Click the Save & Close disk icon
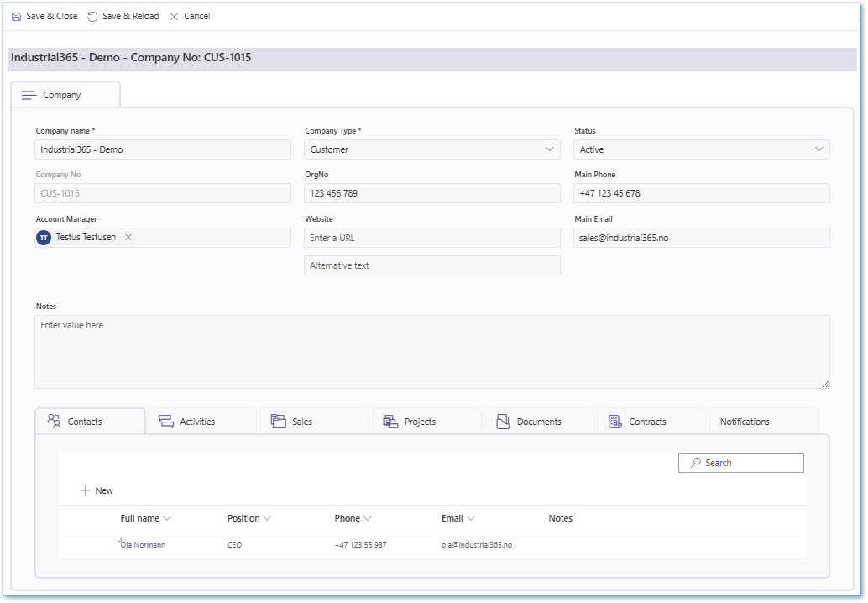The width and height of the screenshot is (868, 603). tap(17, 17)
